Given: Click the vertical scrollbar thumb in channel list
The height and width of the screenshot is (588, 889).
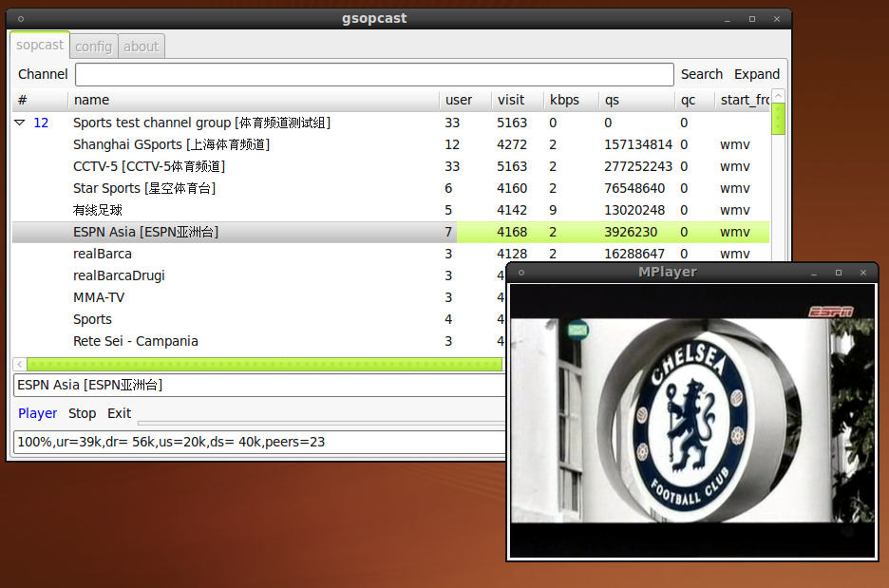Looking at the screenshot, I should tap(779, 119).
